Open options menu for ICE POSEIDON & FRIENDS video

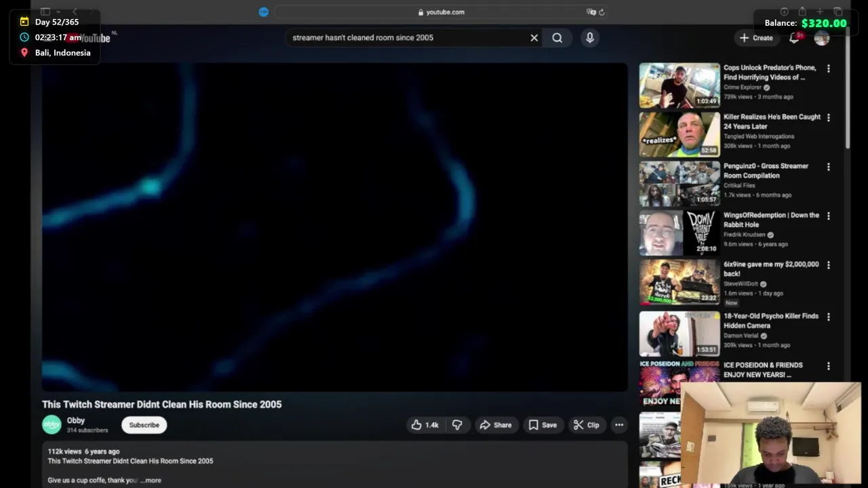(x=828, y=366)
